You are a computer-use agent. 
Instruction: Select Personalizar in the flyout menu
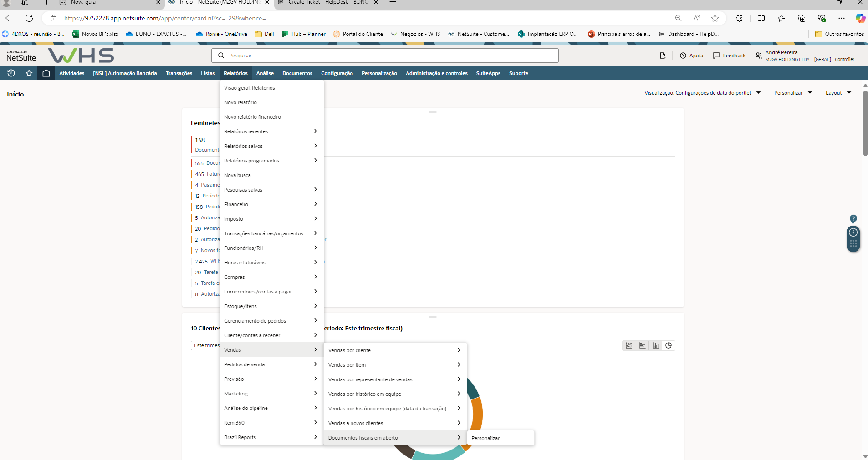coord(485,438)
